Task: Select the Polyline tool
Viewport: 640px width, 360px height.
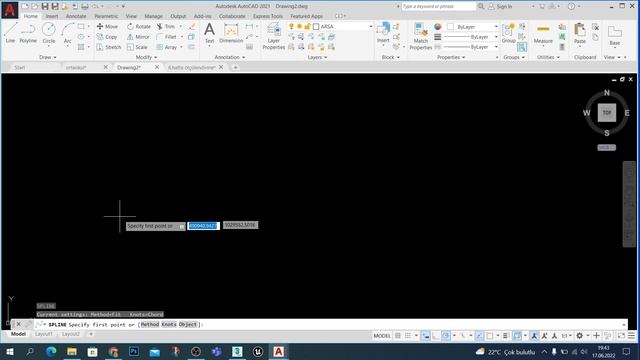Action: click(28, 33)
